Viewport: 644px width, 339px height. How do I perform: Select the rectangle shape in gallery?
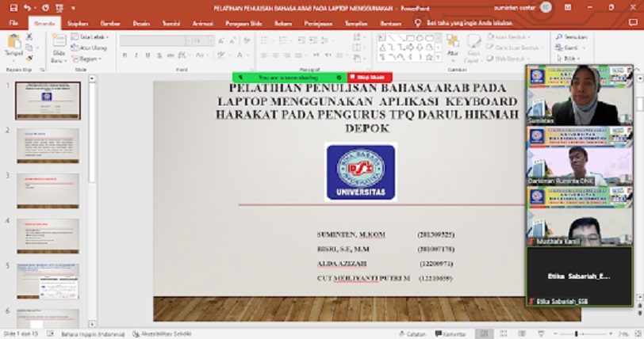click(410, 38)
